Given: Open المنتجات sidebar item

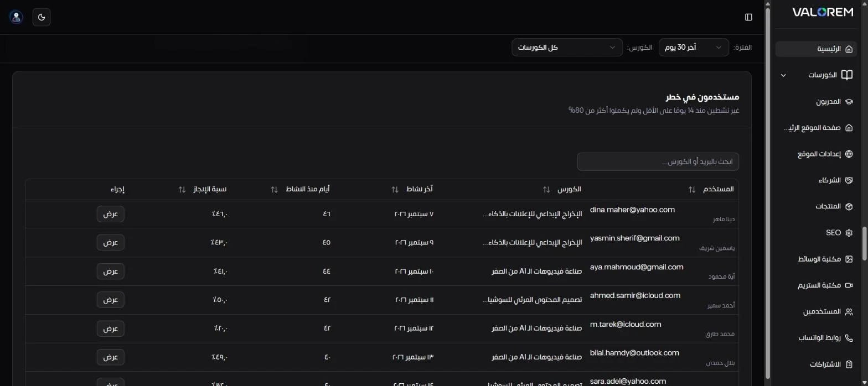Looking at the screenshot, I should [x=817, y=206].
